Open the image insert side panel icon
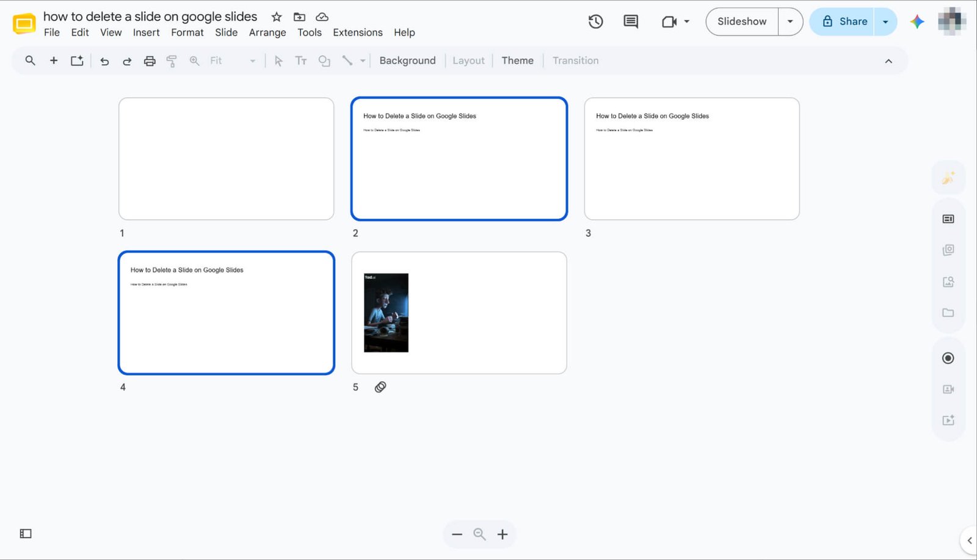This screenshot has width=977, height=560. coord(948,282)
